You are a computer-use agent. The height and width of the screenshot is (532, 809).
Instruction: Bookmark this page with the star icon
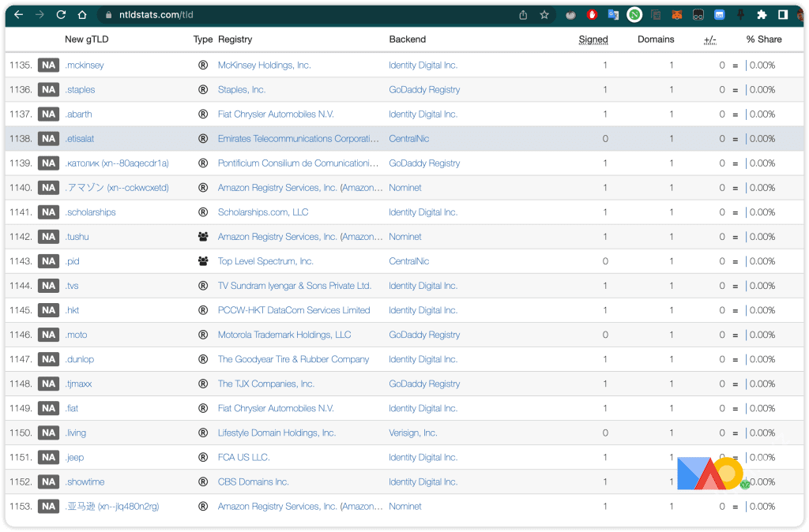click(544, 15)
